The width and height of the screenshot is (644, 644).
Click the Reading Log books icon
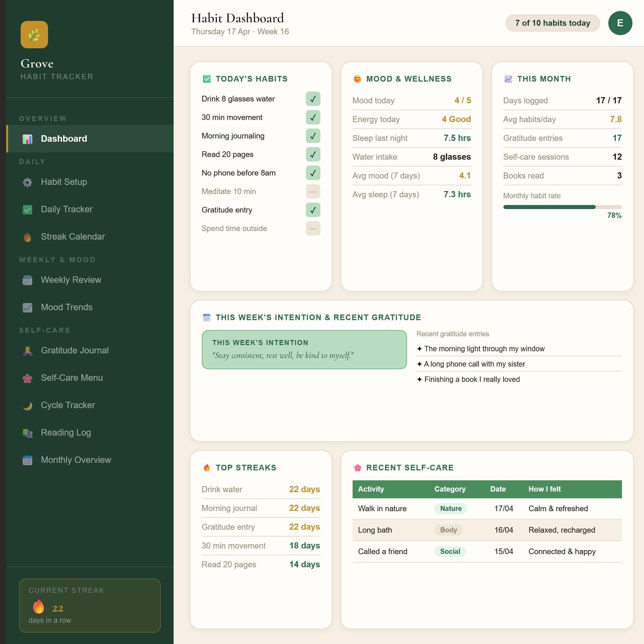[27, 433]
